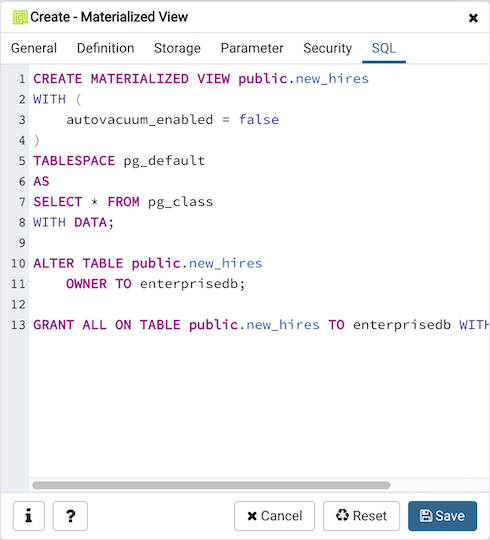Click the 'ALTER TABLE public.new_hires' line
Viewport: 490px width, 540px height.
148,263
